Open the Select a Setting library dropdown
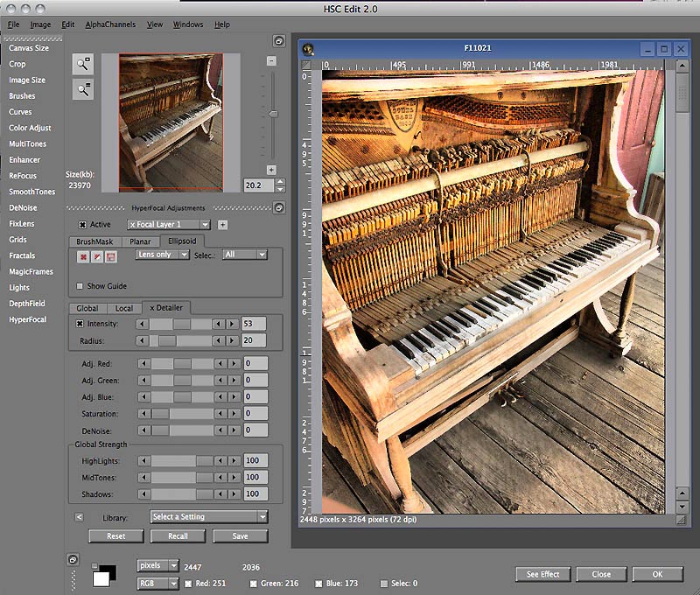Image resolution: width=700 pixels, height=595 pixels. tap(207, 516)
